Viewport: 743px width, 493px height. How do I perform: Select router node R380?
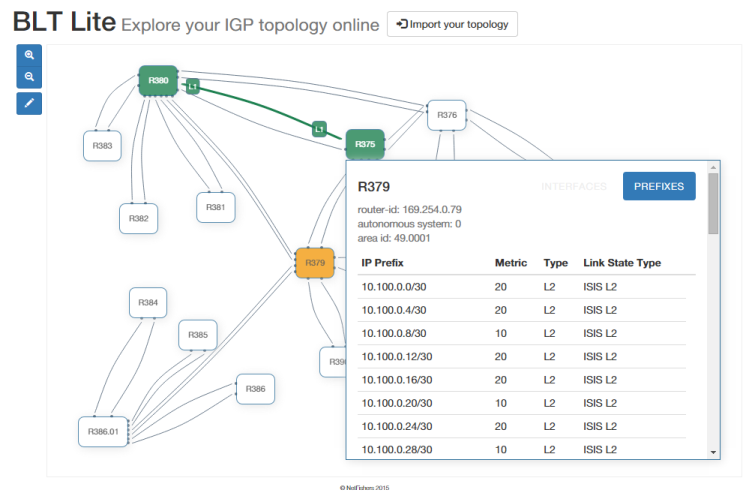coord(158,81)
